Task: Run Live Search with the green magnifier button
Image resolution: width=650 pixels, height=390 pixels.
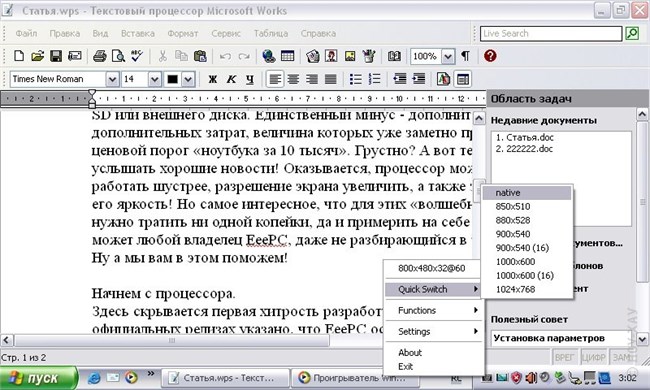Action: pos(632,33)
